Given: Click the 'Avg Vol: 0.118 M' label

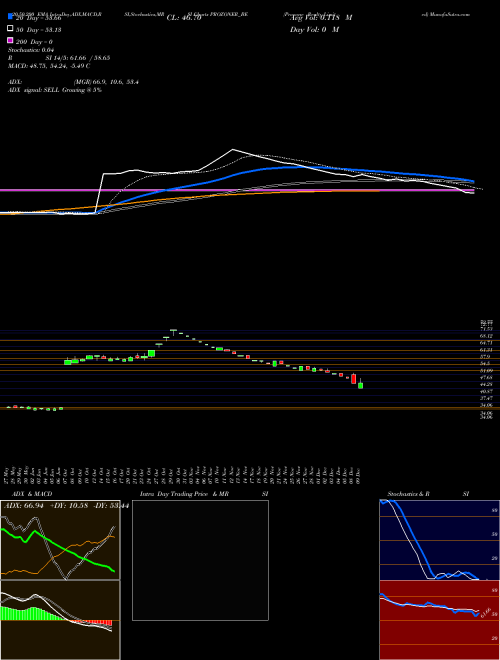Looking at the screenshot, I should pyautogui.click(x=321, y=18).
